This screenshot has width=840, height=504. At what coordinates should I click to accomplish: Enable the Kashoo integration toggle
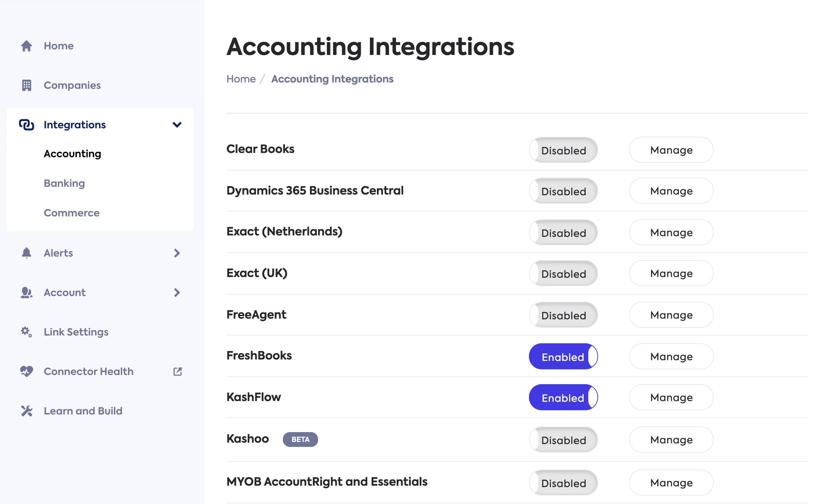[x=563, y=440]
